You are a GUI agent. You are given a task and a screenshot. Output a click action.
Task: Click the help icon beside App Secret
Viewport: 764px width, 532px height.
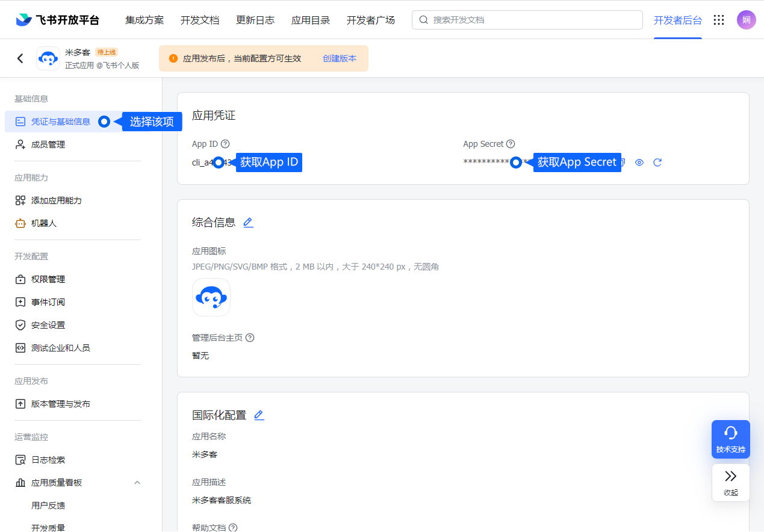511,144
